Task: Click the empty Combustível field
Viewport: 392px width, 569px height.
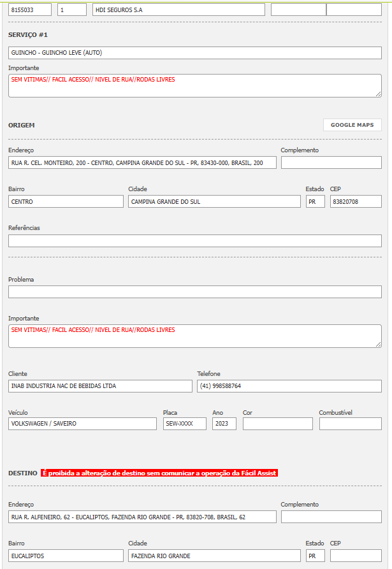Action: [351, 424]
